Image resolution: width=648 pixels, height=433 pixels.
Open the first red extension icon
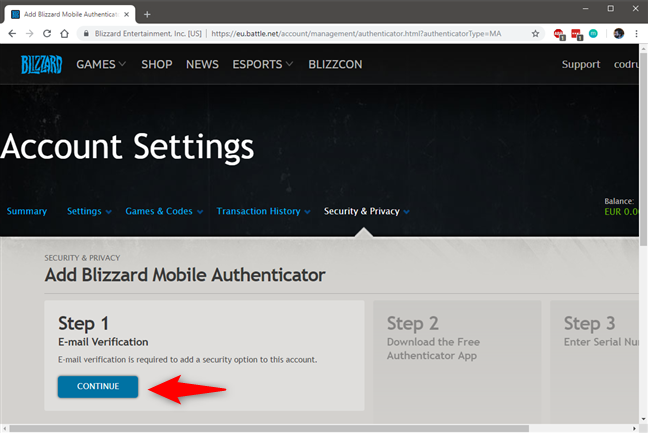pos(559,34)
